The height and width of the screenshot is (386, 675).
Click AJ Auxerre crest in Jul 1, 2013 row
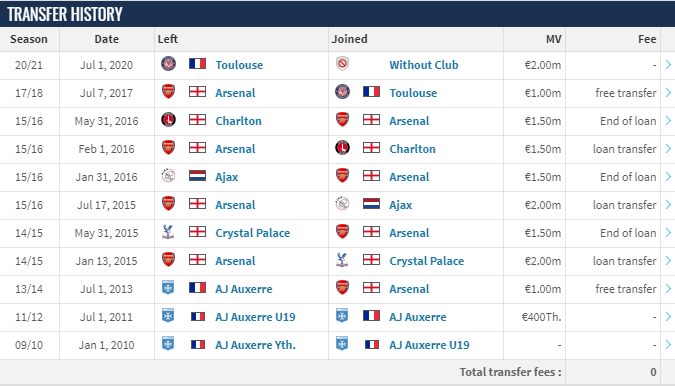168,287
